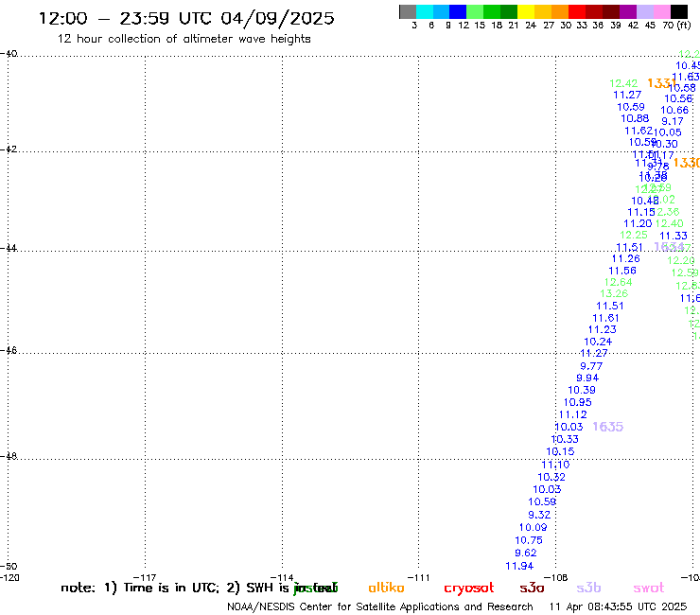Click the title date range '12:00 – 23:59 UTC 04/09/2025'
The image size is (700, 615).
coord(186,18)
